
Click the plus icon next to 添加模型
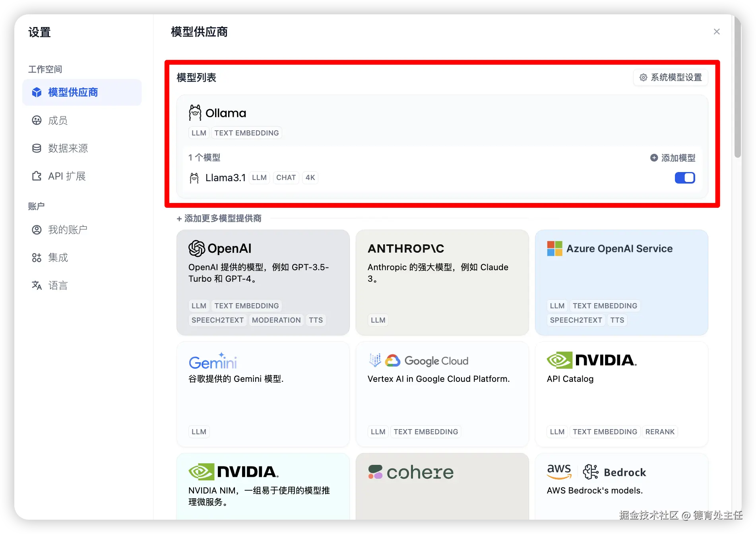[653, 158]
